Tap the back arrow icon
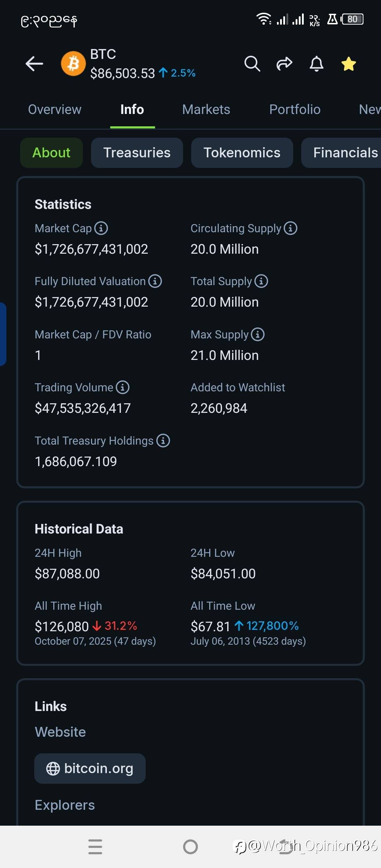Screen dimensions: 381x868 click(34, 64)
